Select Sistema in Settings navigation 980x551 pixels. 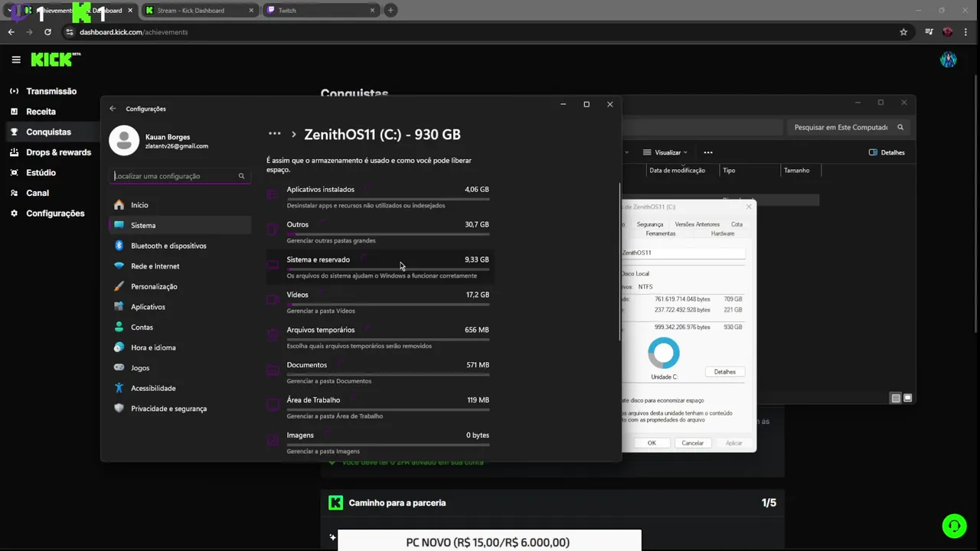click(x=180, y=225)
